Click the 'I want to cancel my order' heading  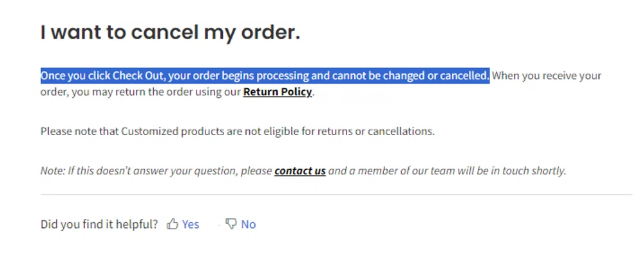click(x=170, y=32)
